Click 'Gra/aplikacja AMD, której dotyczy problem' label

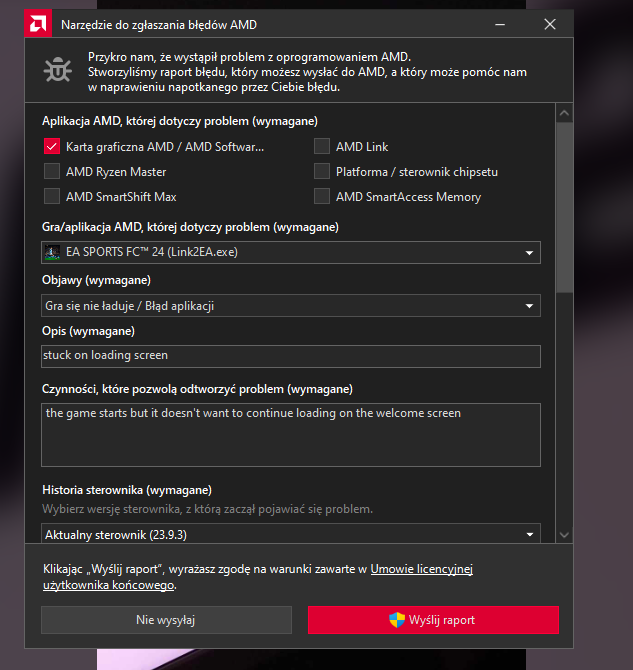click(x=190, y=227)
